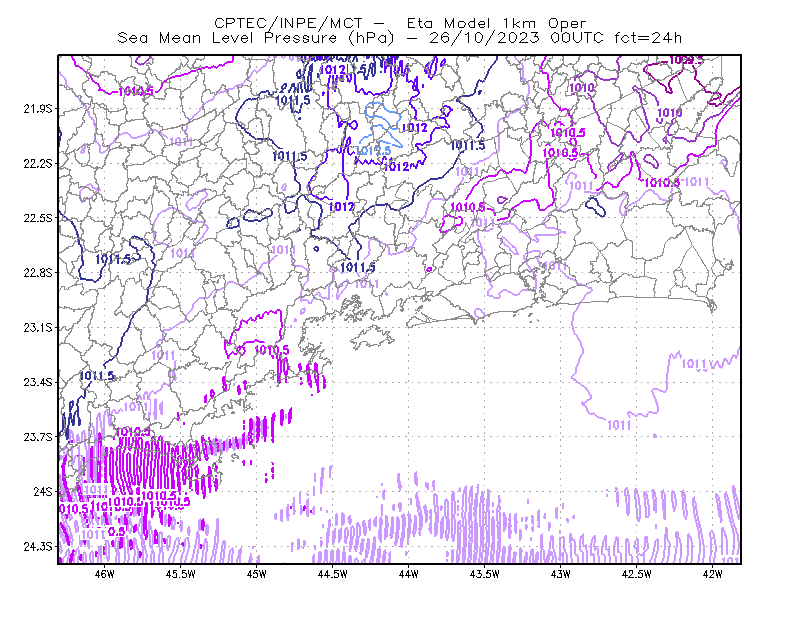Click the 44W longitude tick label
The width and height of the screenshot is (800, 618).
click(409, 574)
